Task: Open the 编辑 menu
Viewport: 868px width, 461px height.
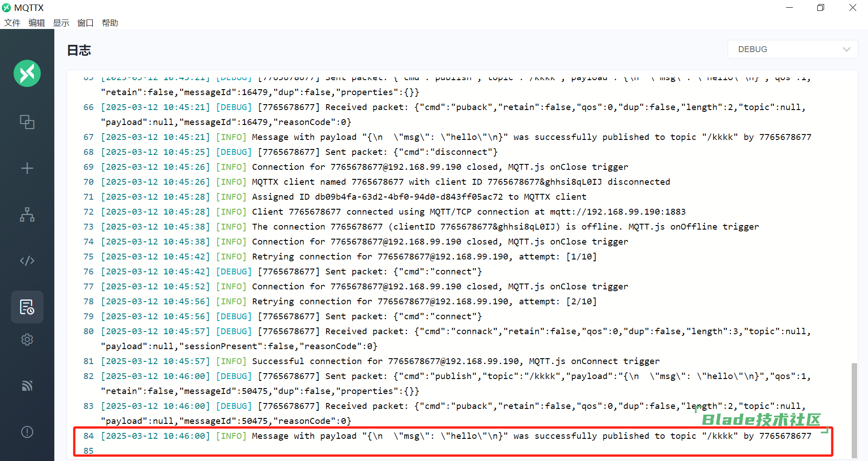Action: click(37, 23)
